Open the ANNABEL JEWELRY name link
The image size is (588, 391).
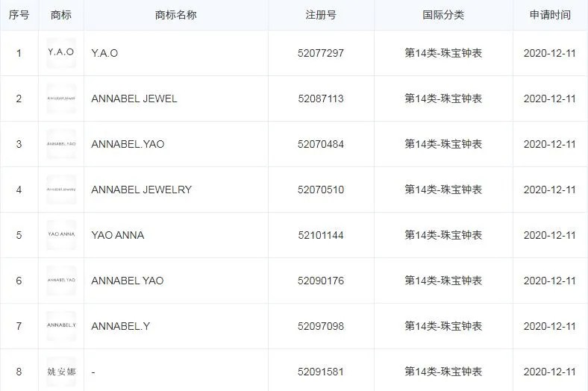point(141,190)
